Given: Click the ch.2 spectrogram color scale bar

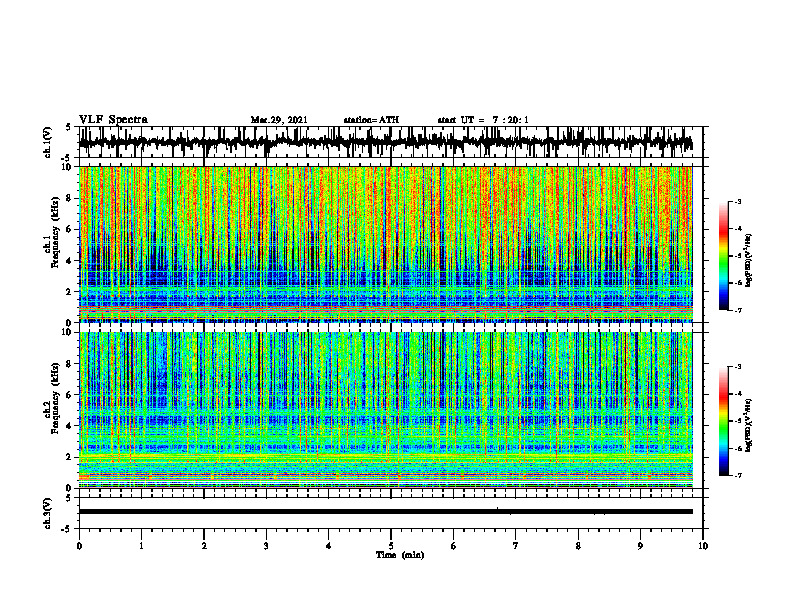Looking at the screenshot, I should click(724, 421).
